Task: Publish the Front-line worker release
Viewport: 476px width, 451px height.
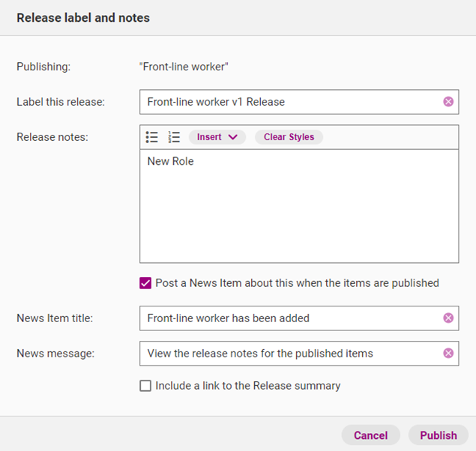Action: [x=438, y=435]
